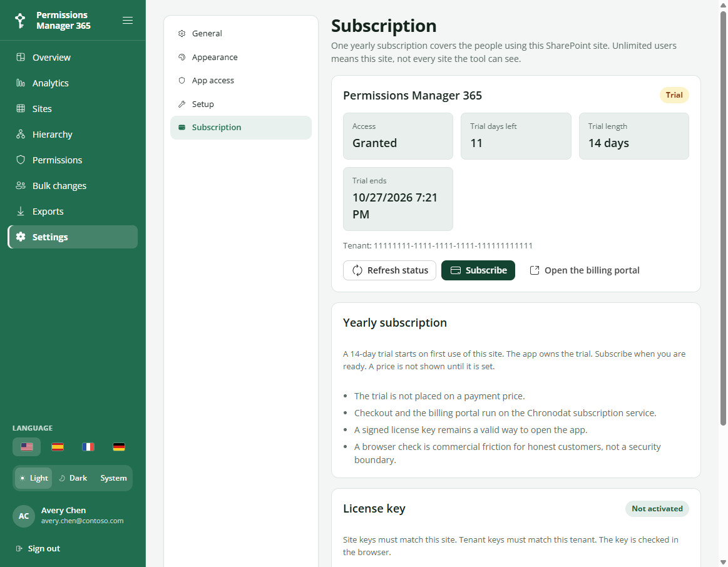
Task: Click the Analytics bar chart icon
Action: [x=21, y=83]
